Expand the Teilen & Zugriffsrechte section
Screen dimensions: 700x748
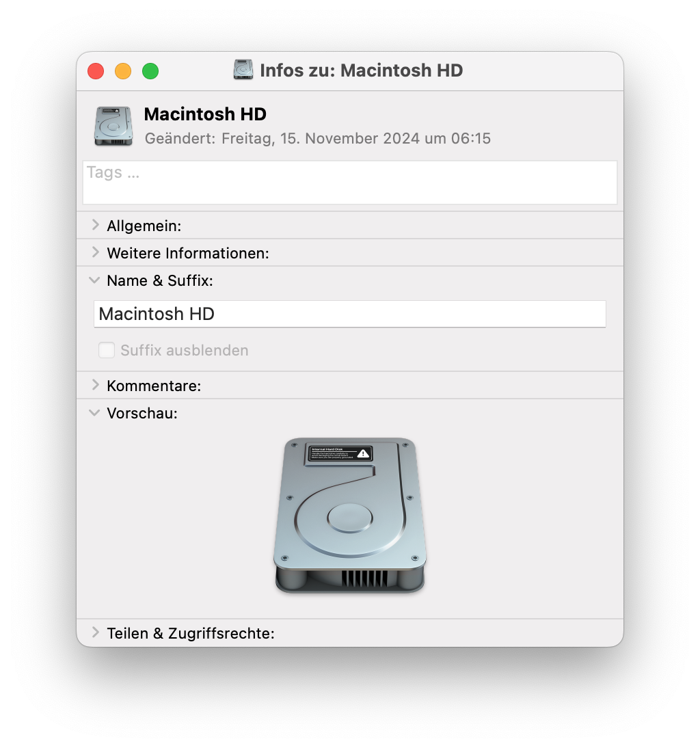point(96,632)
